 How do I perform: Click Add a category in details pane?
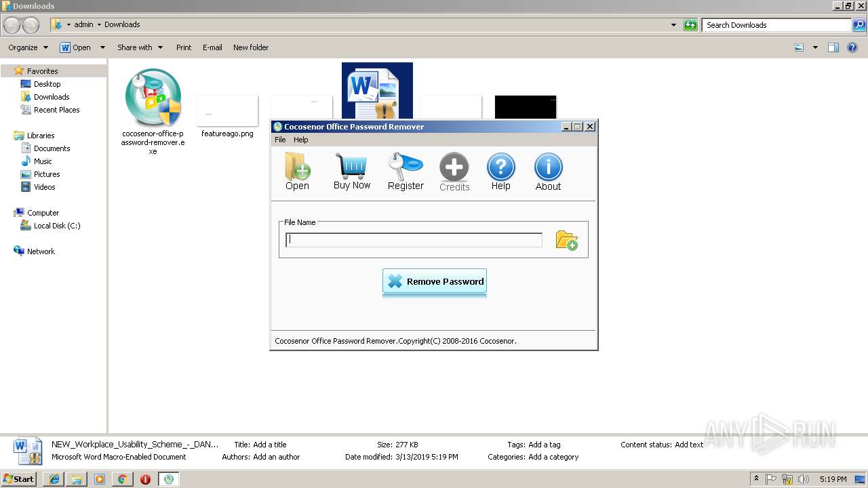(x=553, y=457)
